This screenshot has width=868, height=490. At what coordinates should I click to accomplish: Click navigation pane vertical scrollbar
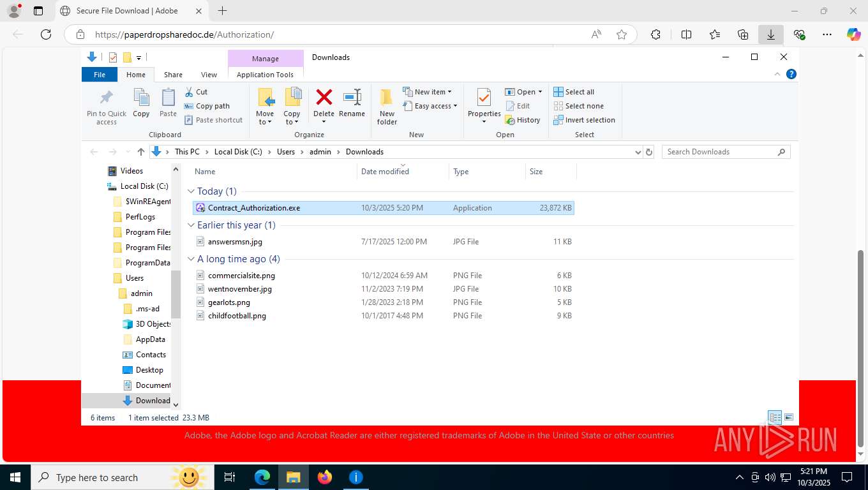click(x=176, y=293)
